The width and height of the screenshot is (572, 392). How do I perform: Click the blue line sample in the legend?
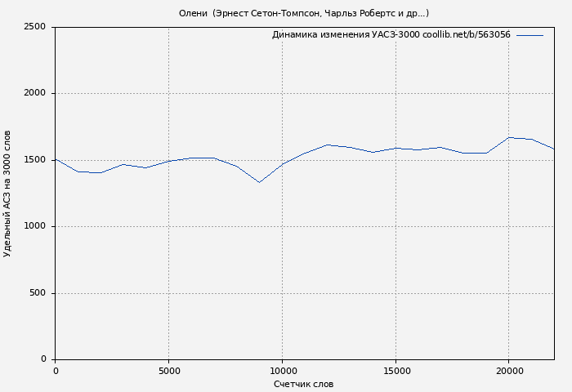point(530,35)
